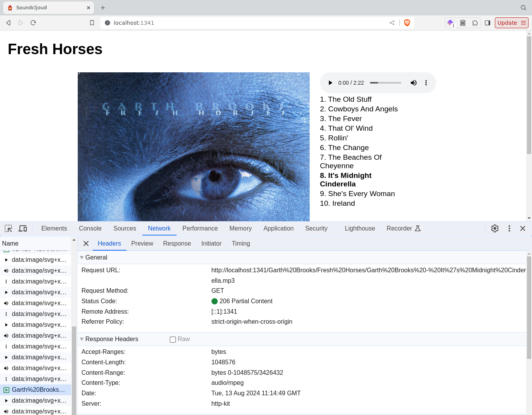This screenshot has width=532, height=415.
Task: Select the Garth%20Brooks request row
Action: pyautogui.click(x=36, y=390)
